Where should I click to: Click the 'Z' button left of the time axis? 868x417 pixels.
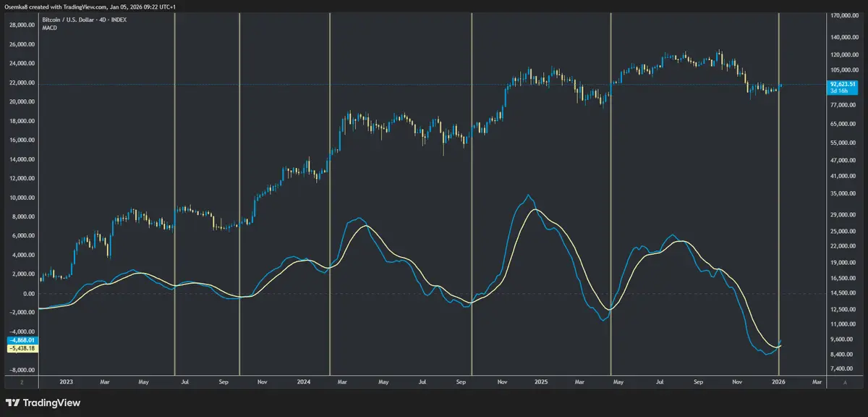(22, 381)
